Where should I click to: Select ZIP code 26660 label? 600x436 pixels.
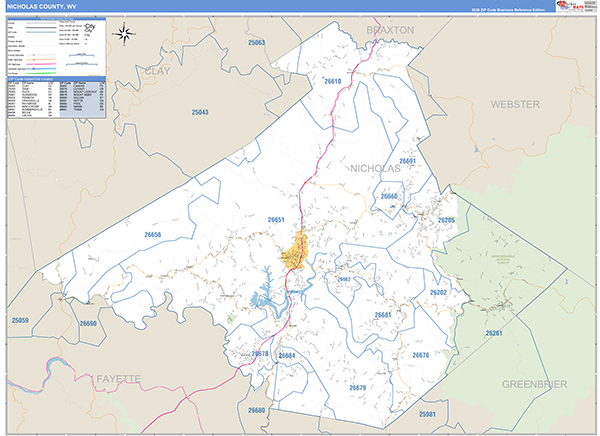(389, 196)
